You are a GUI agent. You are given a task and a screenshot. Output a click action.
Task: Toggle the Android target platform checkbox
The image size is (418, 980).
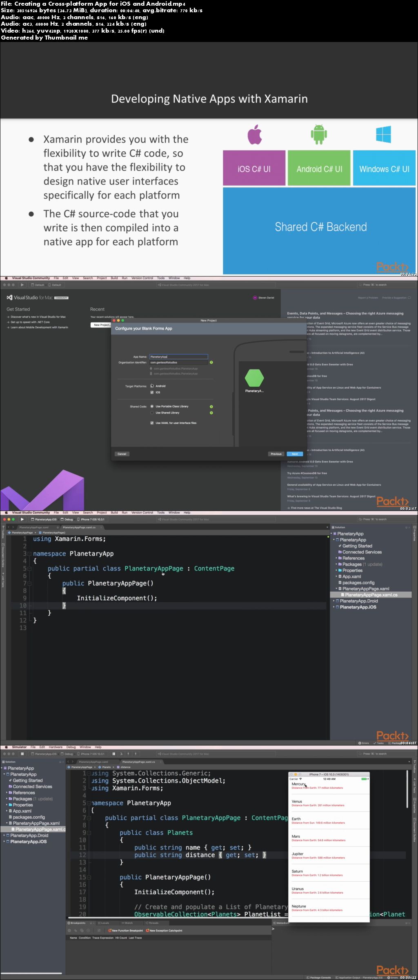point(152,386)
